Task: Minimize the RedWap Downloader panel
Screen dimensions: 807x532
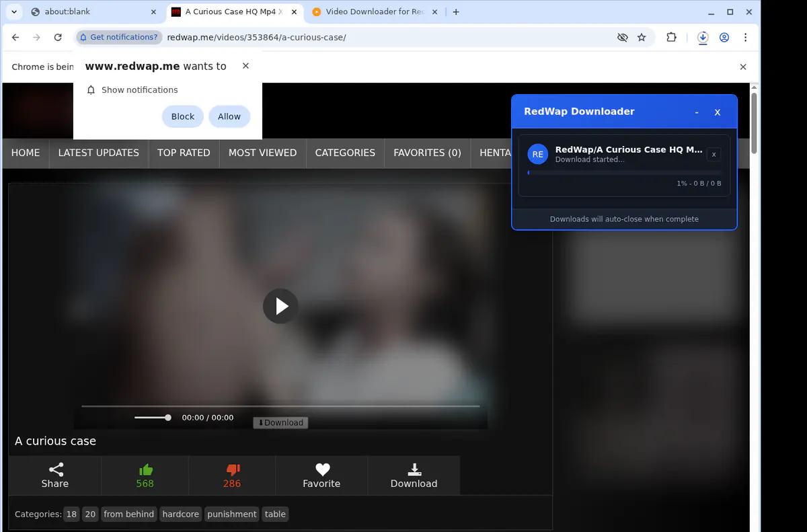Action: tap(697, 112)
